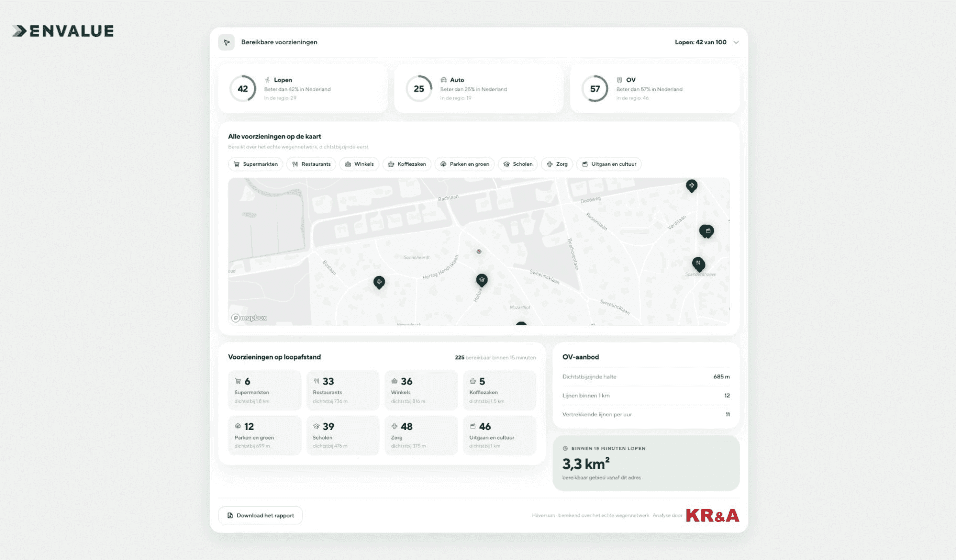Toggle the Scholen filter chip
956x560 pixels.
point(518,164)
